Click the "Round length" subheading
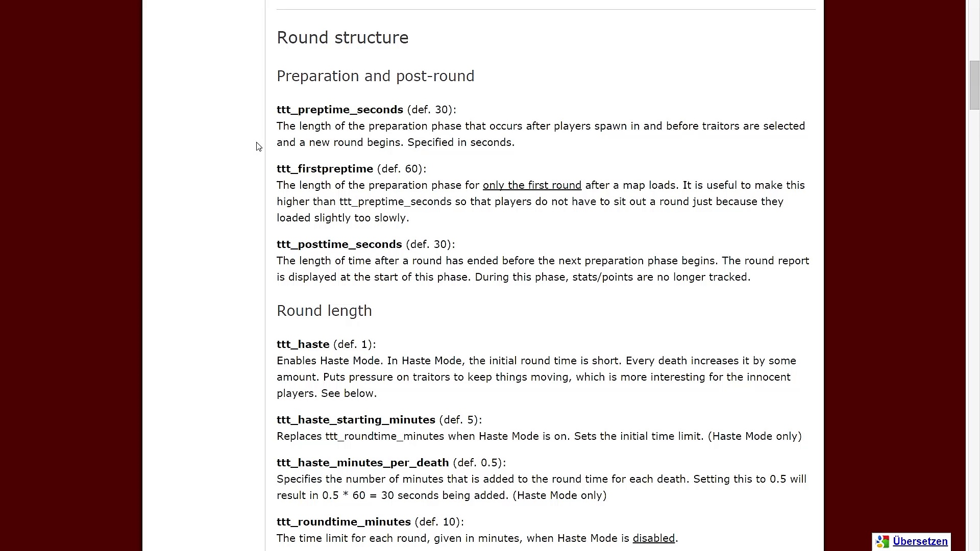 point(324,311)
